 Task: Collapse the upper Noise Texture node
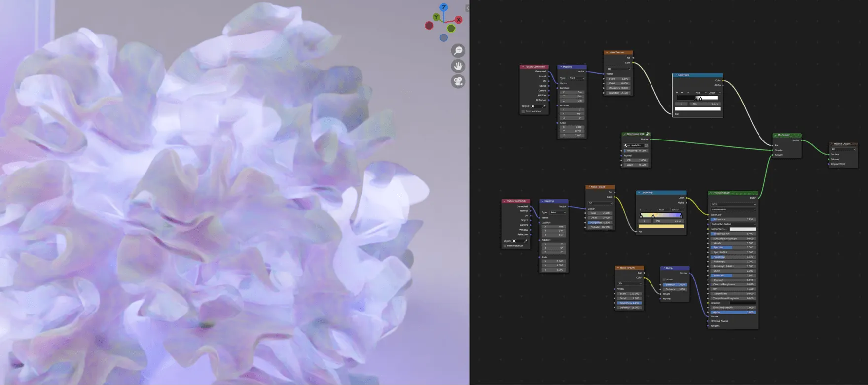point(607,52)
